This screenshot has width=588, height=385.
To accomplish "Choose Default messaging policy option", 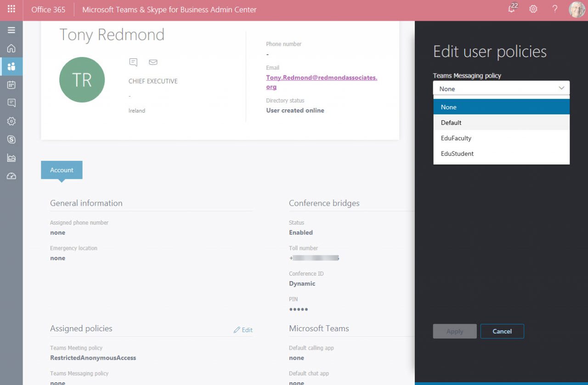I will coord(501,123).
